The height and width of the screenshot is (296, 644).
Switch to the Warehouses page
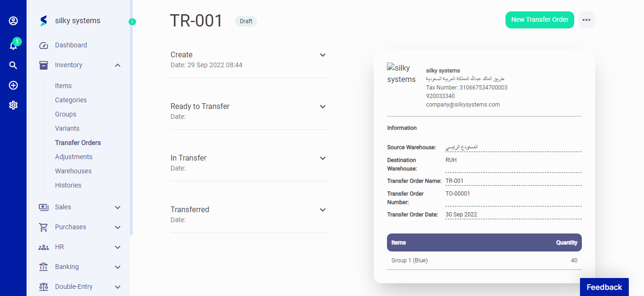(x=73, y=170)
